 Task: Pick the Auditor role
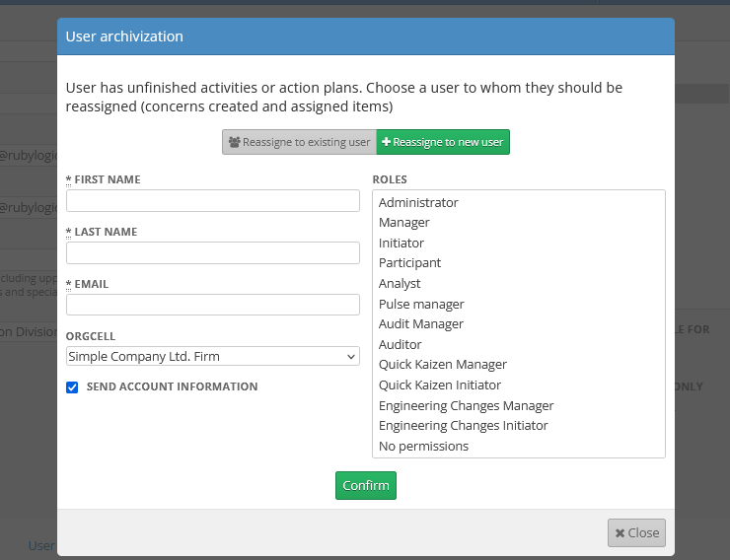pyautogui.click(x=400, y=345)
